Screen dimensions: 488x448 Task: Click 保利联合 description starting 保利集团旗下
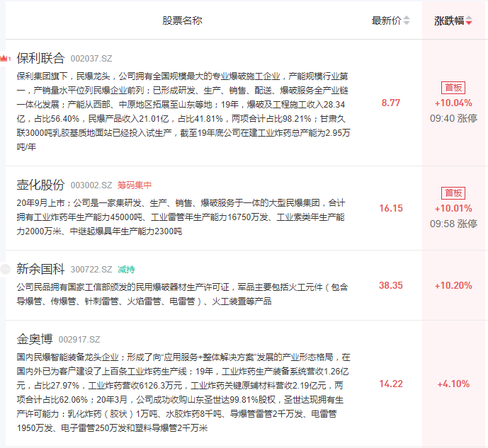[x=183, y=111]
